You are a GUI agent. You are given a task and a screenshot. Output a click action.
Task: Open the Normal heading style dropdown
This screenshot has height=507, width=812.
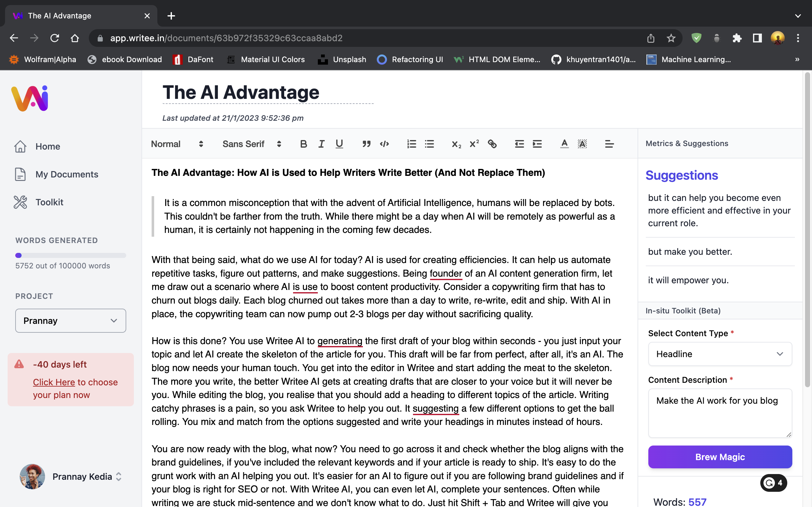click(177, 144)
